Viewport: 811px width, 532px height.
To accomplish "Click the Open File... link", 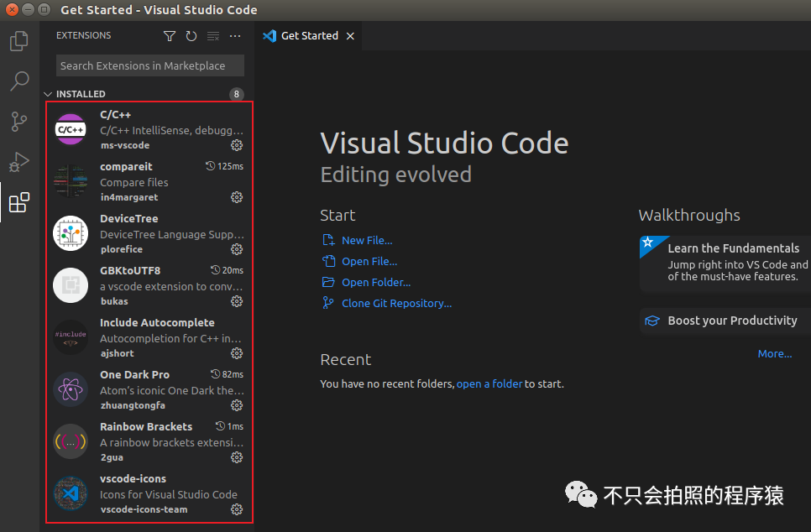I will (x=369, y=262).
